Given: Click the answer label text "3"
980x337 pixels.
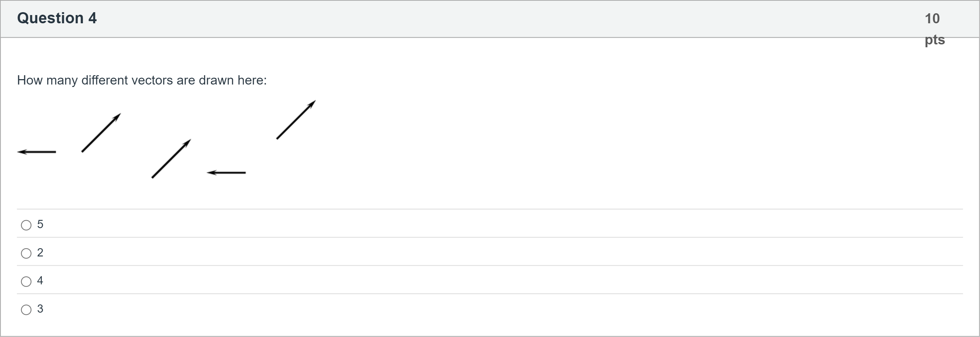Looking at the screenshot, I should (40, 309).
